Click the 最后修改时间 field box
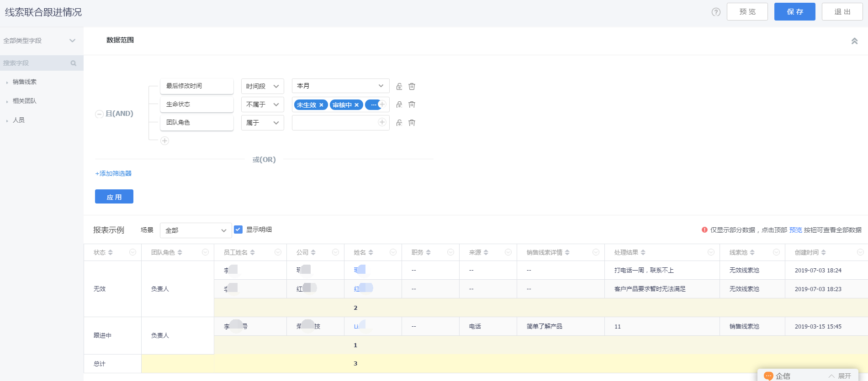 [x=197, y=86]
